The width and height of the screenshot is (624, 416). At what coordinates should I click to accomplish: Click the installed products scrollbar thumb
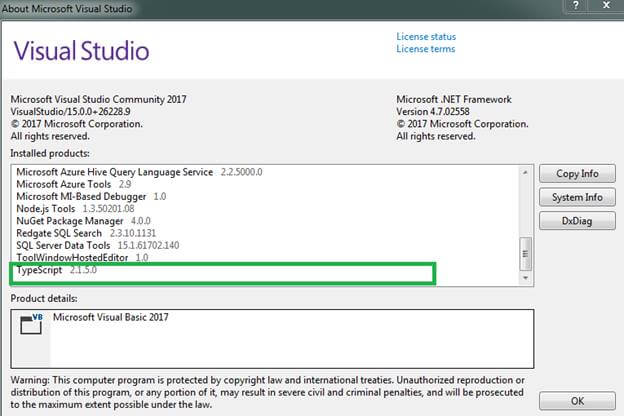tap(525, 254)
